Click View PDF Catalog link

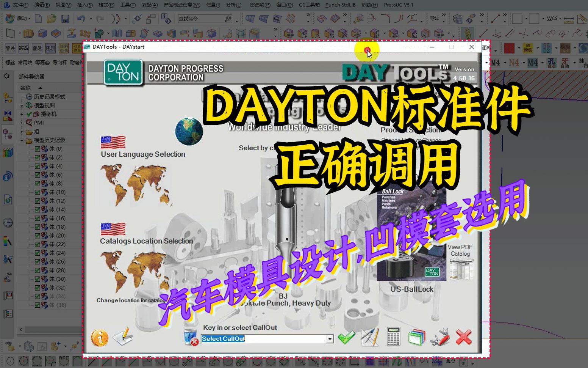(460, 250)
